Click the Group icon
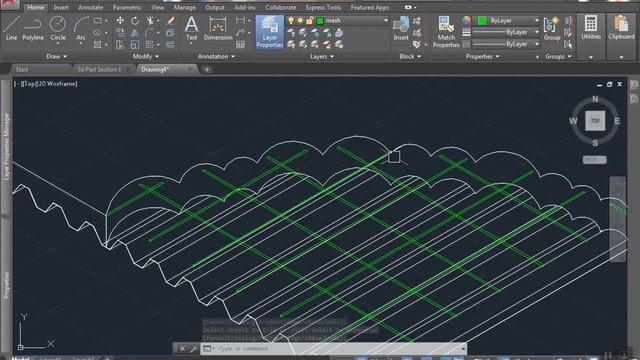 tap(552, 28)
